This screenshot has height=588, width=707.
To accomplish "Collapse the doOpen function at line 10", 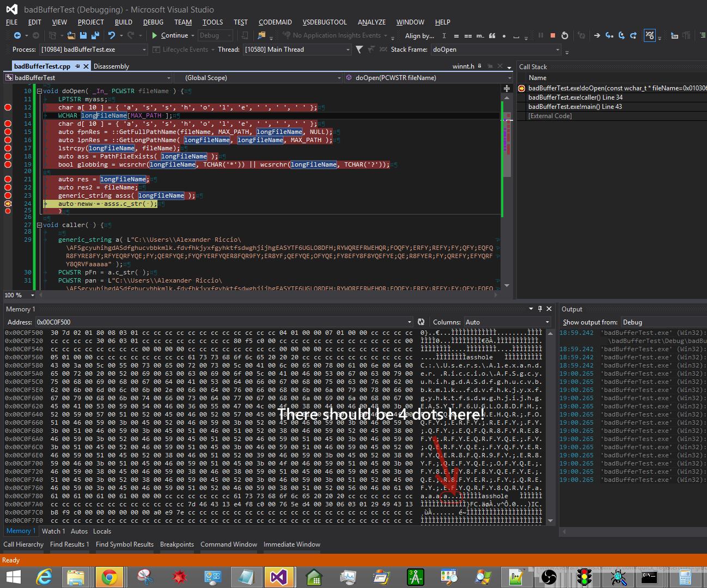I will pyautogui.click(x=39, y=91).
